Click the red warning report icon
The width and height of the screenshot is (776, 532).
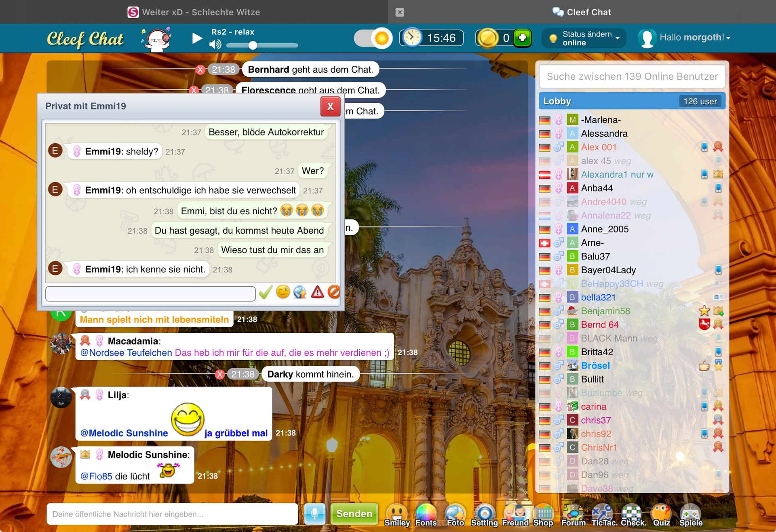pos(317,292)
